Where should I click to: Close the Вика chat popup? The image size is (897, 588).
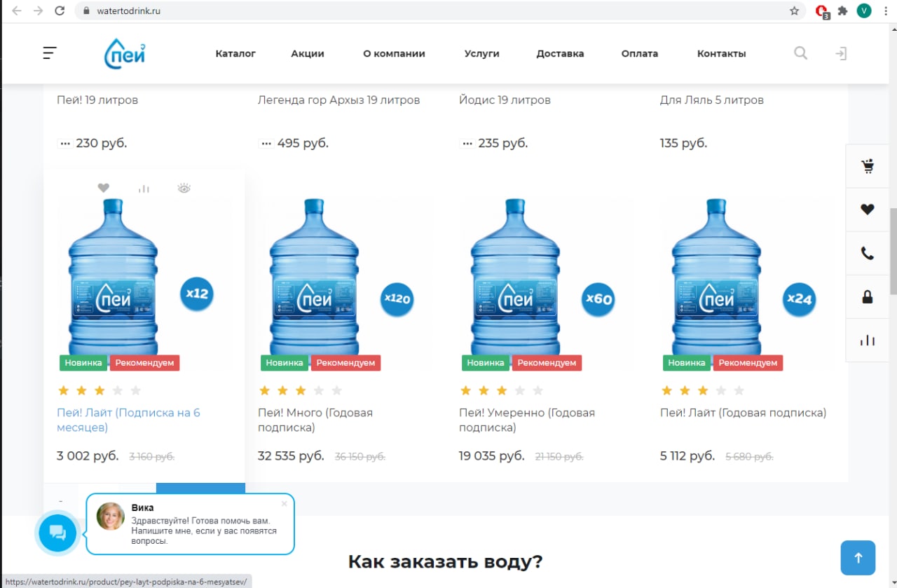tap(284, 503)
